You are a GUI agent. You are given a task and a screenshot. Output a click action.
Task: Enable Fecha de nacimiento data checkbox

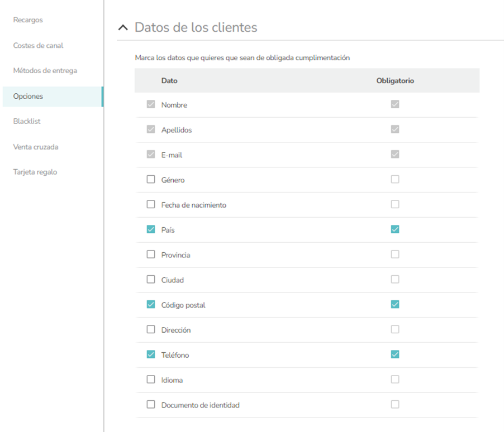tap(151, 205)
